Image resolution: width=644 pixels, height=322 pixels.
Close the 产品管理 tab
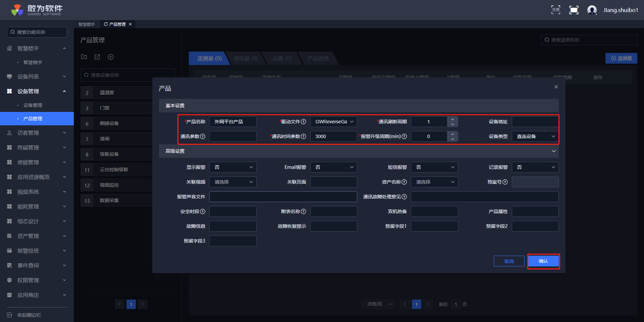[x=130, y=24]
